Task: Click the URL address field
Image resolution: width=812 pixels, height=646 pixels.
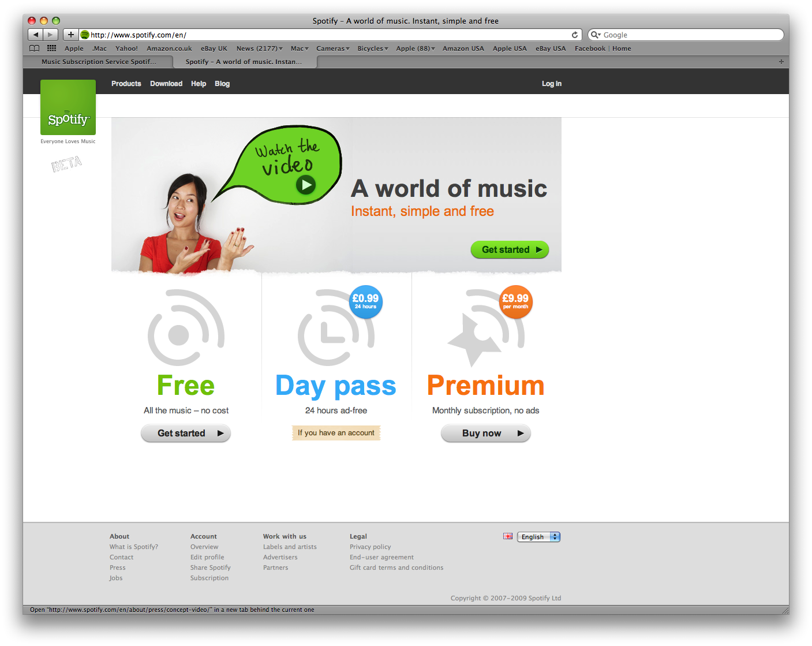Action: (x=329, y=35)
